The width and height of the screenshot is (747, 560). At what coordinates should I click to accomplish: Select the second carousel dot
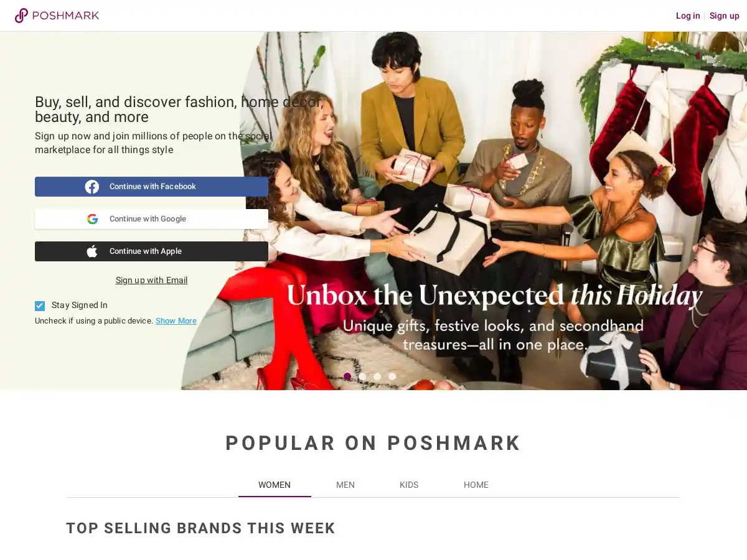(x=362, y=376)
